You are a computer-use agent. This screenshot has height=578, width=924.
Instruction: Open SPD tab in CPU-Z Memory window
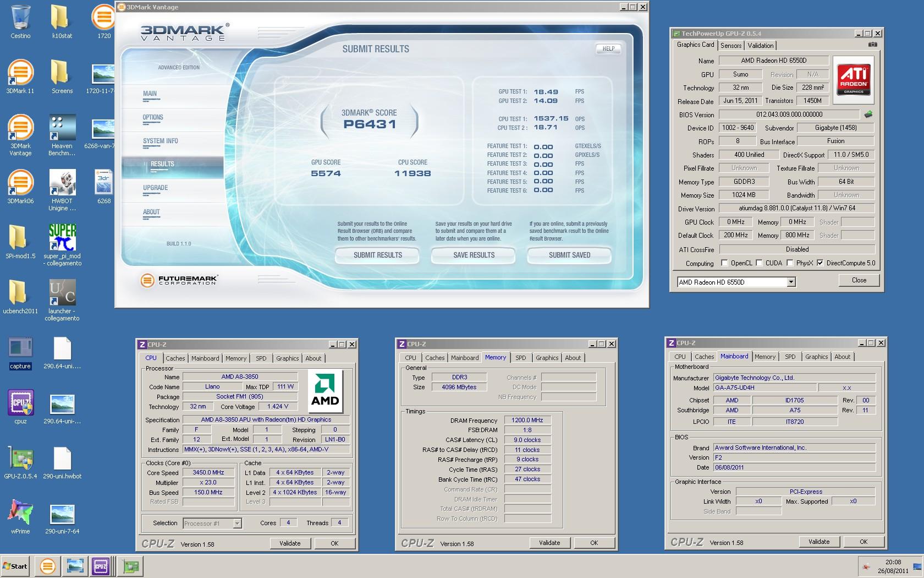pos(521,358)
